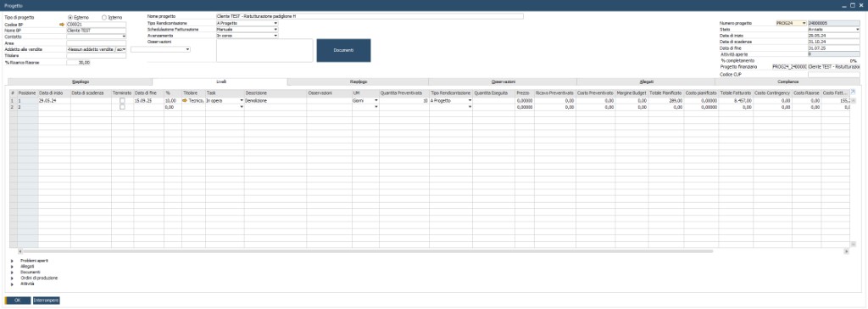The width and height of the screenshot is (868, 309).
Task: Click the header Data di fine field 31.07.25
Action: tap(833, 48)
